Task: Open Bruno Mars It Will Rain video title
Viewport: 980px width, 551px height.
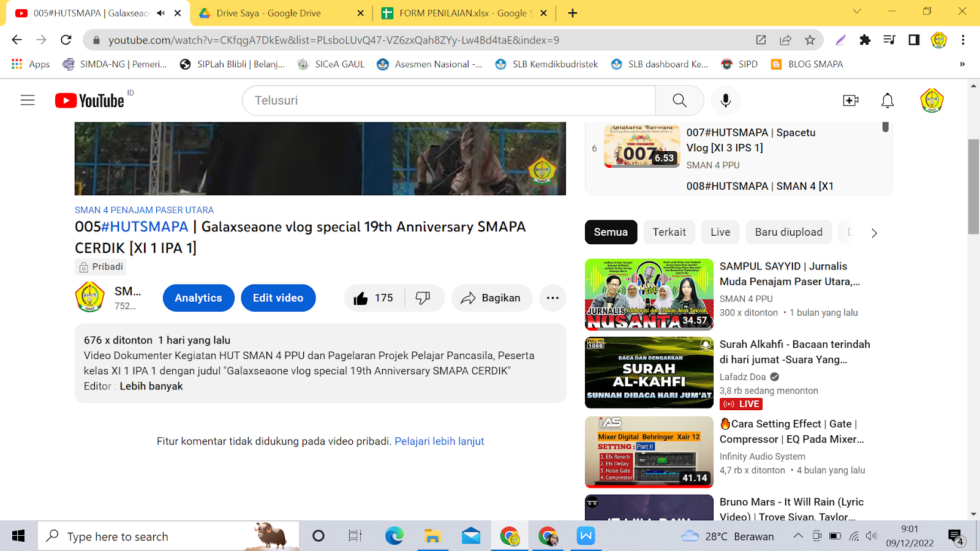Action: (791, 509)
